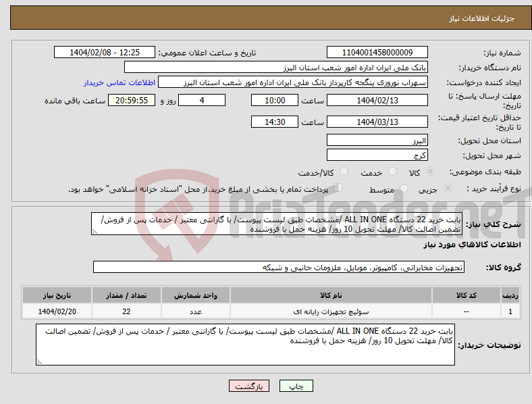Click the resize handle of شرح کلی نیاز box

click(95, 232)
